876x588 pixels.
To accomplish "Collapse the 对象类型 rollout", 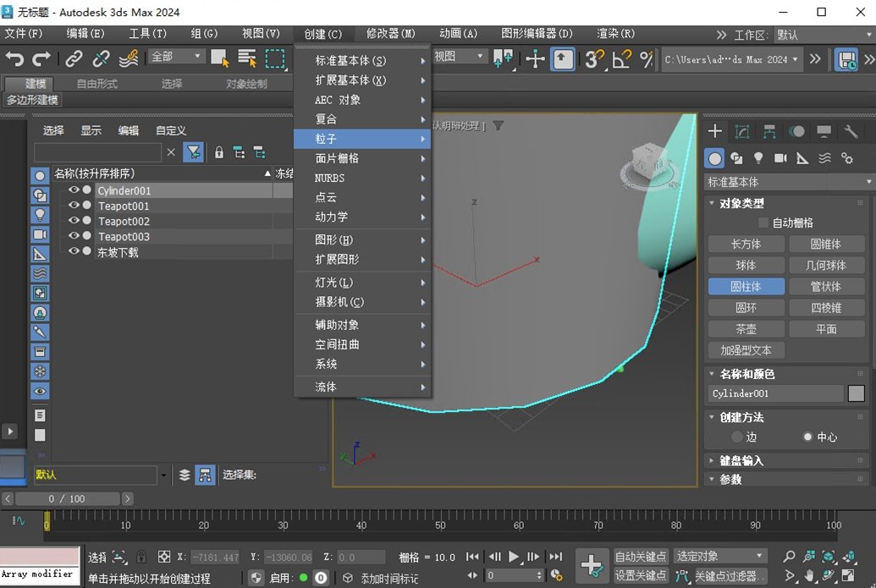I will (712, 203).
